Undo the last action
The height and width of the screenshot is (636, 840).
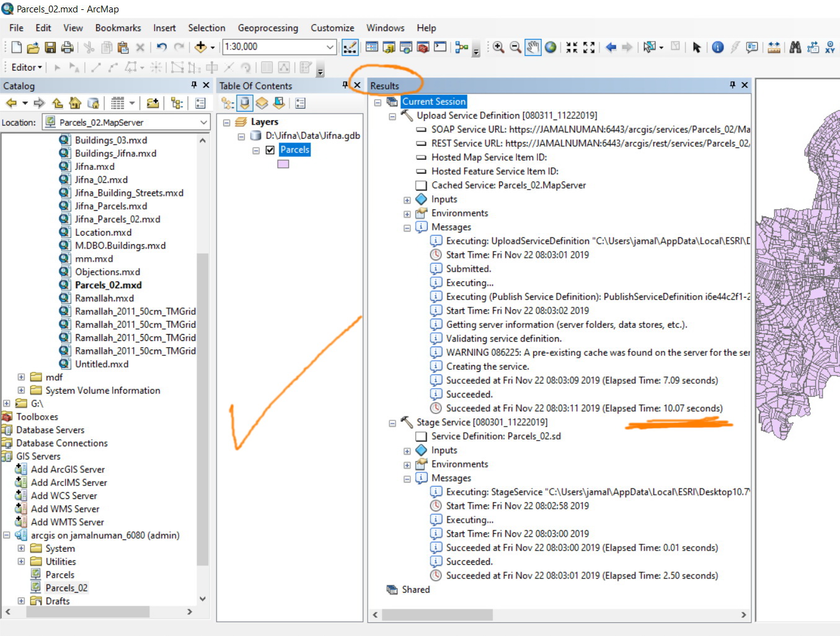click(162, 47)
